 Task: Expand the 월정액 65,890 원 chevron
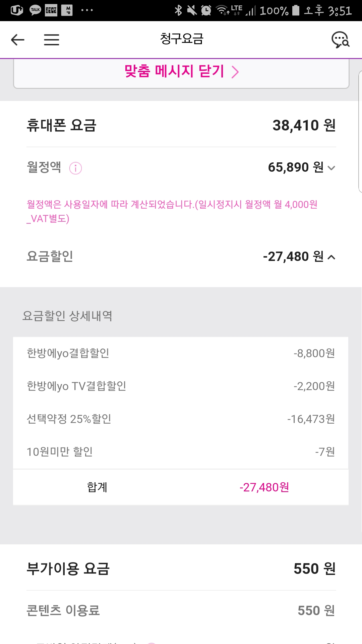pyautogui.click(x=331, y=168)
